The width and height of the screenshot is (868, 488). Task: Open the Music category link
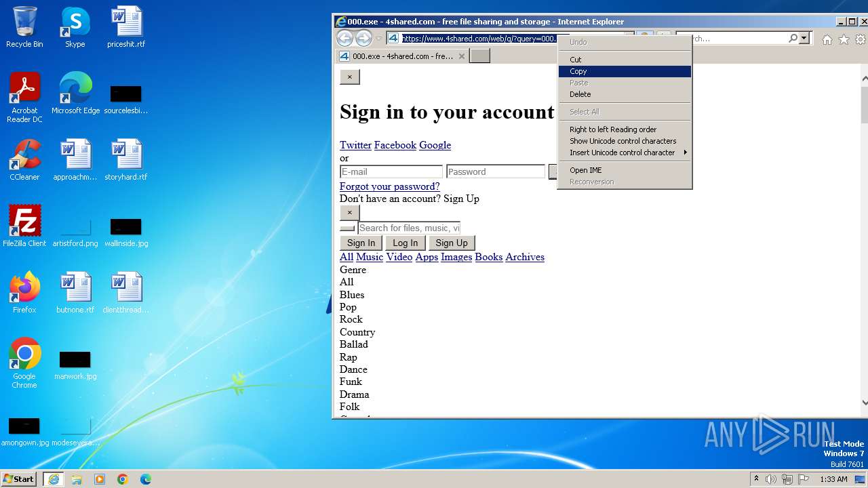(370, 257)
